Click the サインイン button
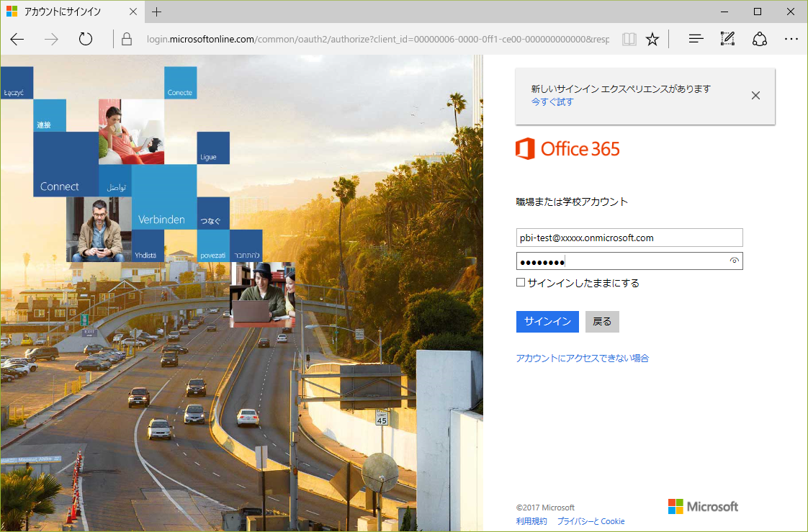808x532 pixels. click(547, 321)
